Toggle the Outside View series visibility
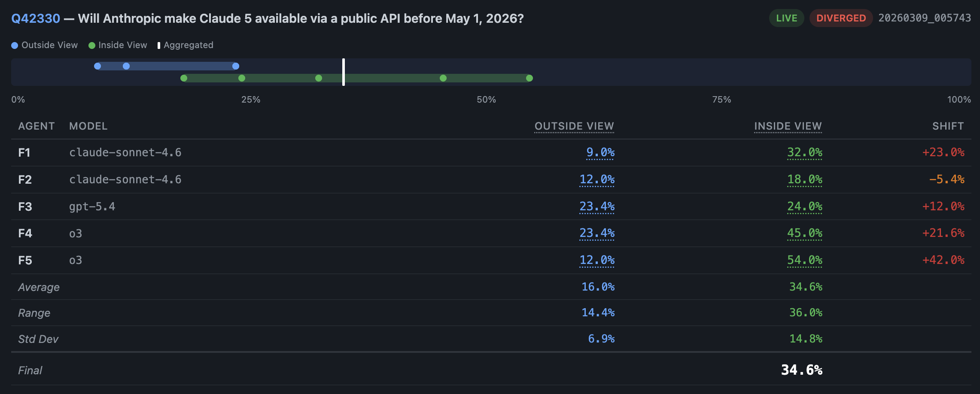The image size is (980, 394). coord(45,45)
